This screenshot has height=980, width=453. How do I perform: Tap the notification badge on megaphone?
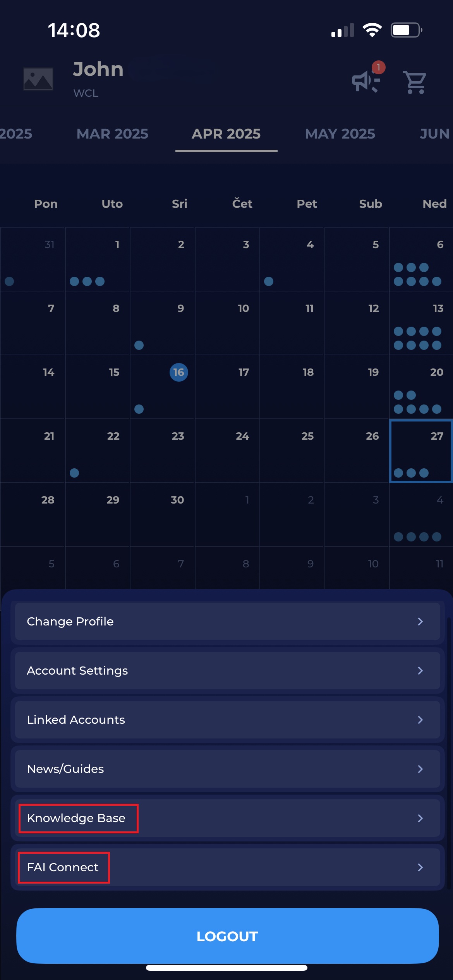(x=378, y=67)
